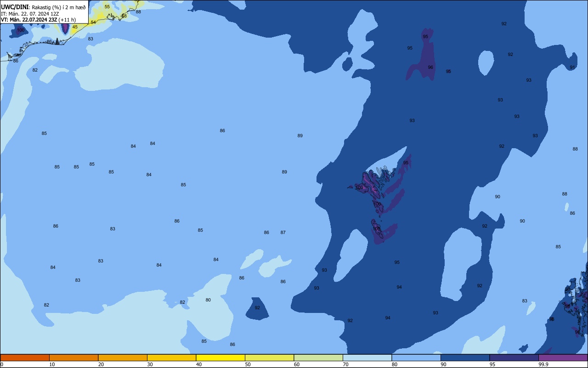Viewport: 588px width, 368px height.
Task: Click the 'UWC/DINI: Rakastig (%) í 2 m hæð' title
Action: point(43,7)
